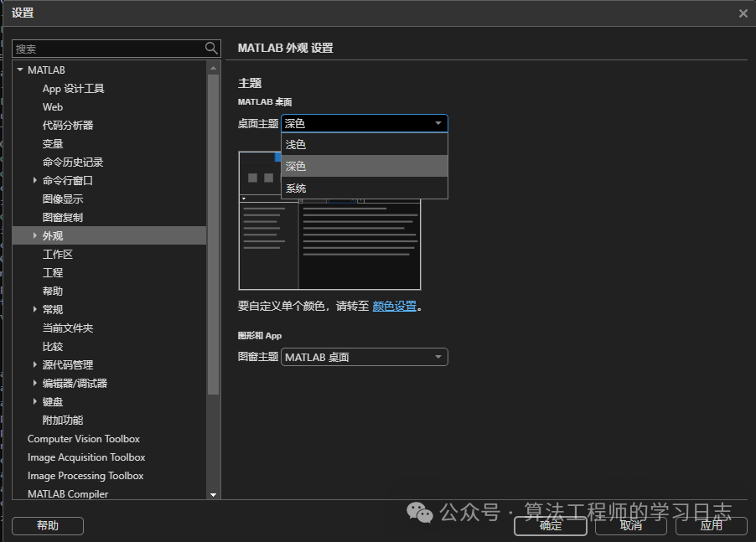Select 代码分析器 in the tree
The width and height of the screenshot is (756, 542).
[68, 126]
